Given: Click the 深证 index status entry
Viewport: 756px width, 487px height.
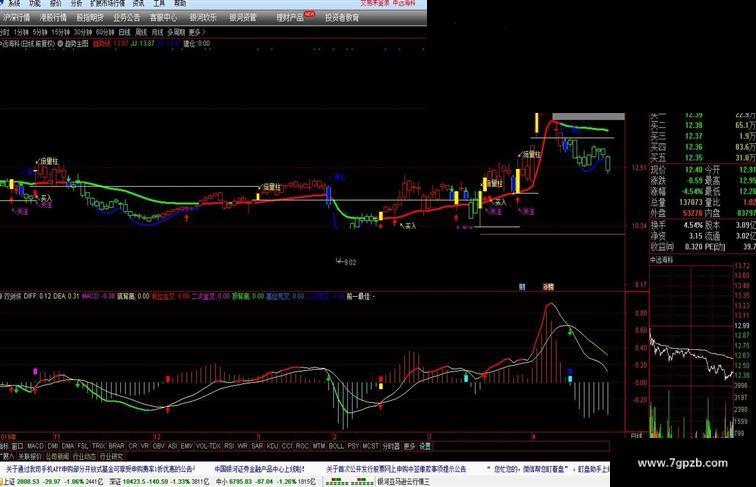Looking at the screenshot, I should (159, 481).
